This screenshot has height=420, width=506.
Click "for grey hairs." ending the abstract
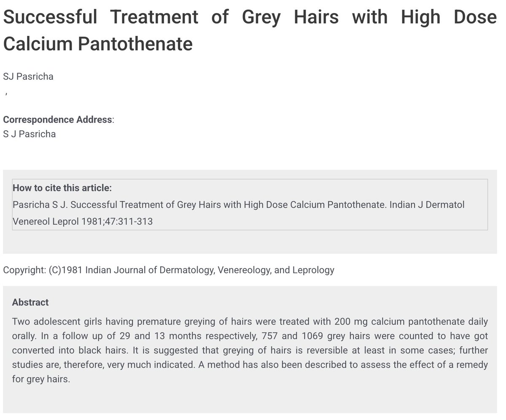click(x=41, y=379)
